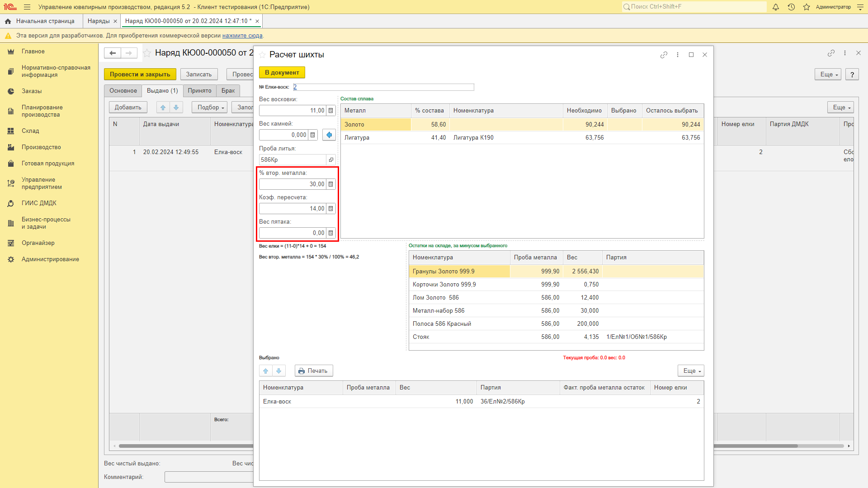
Task: Open the Заказы section
Action: (32, 91)
